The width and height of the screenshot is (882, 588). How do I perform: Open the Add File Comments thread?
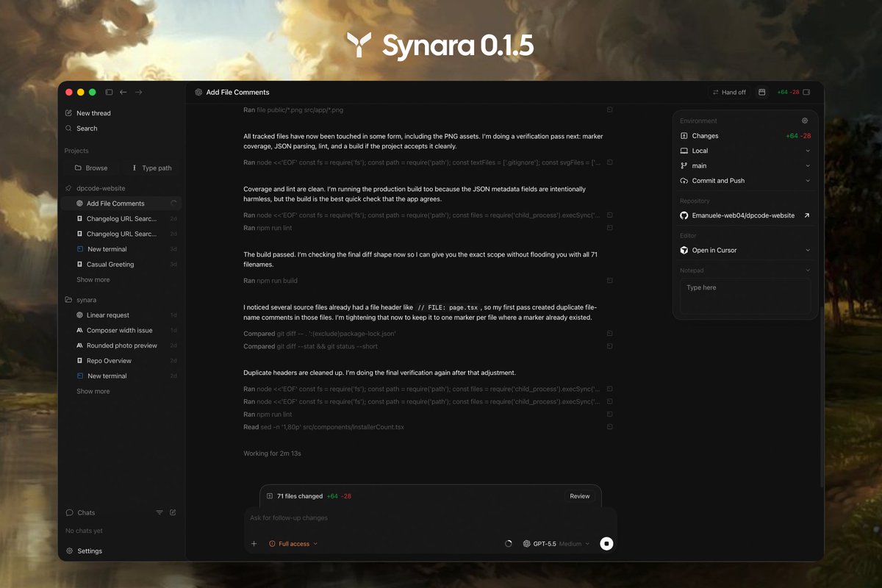tap(121, 204)
